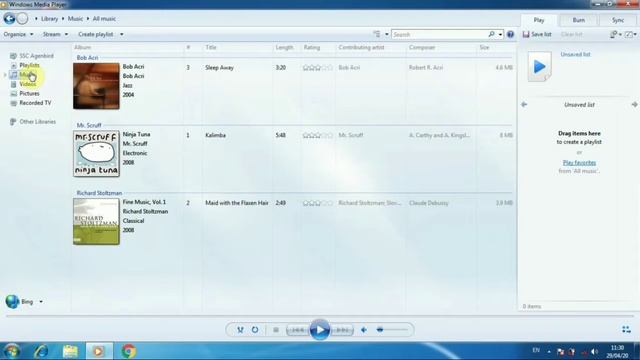Screen dimensions: 640x360
Task: Click the Save list button
Action: pos(537,34)
